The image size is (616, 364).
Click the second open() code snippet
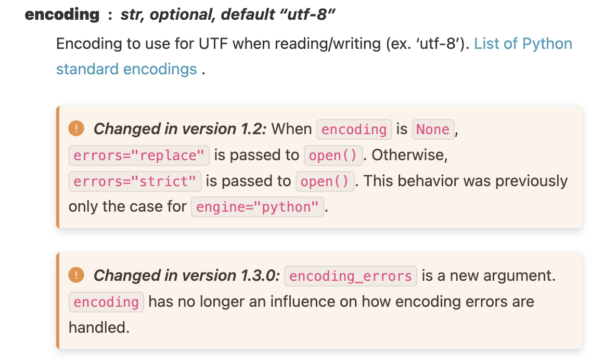325,181
